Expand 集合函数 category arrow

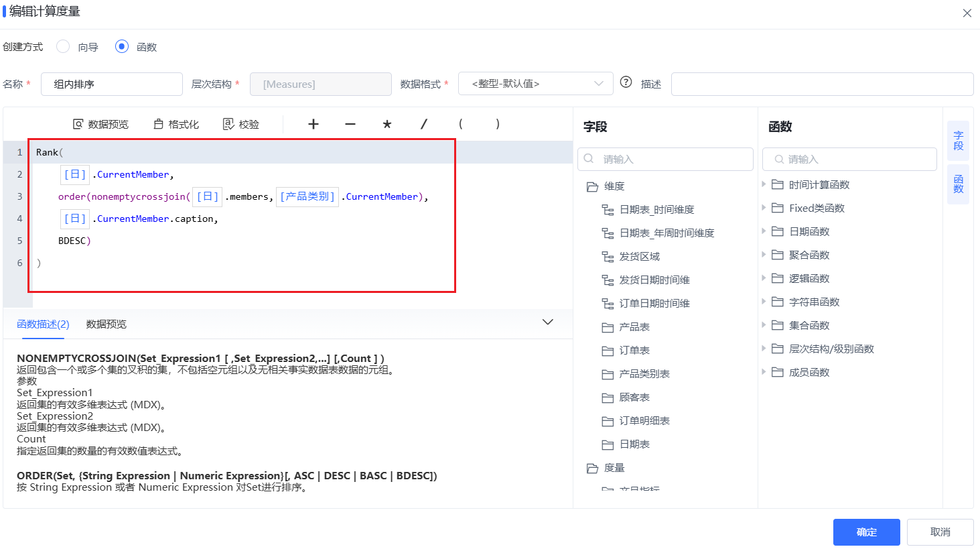[x=764, y=325]
